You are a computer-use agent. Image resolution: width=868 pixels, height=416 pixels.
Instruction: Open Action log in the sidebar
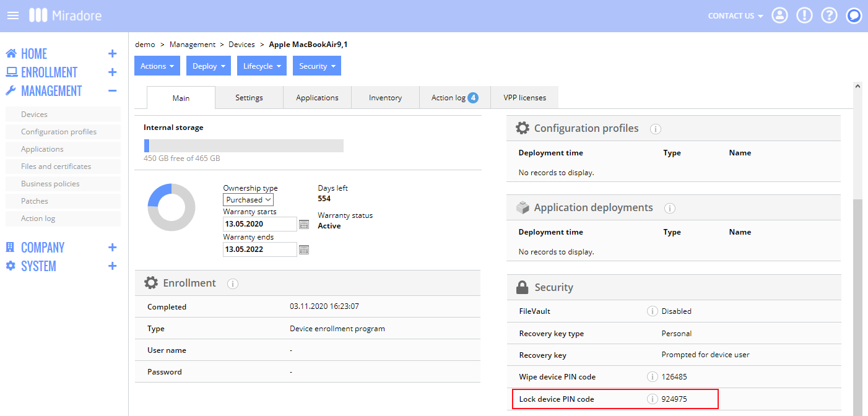coord(63,219)
